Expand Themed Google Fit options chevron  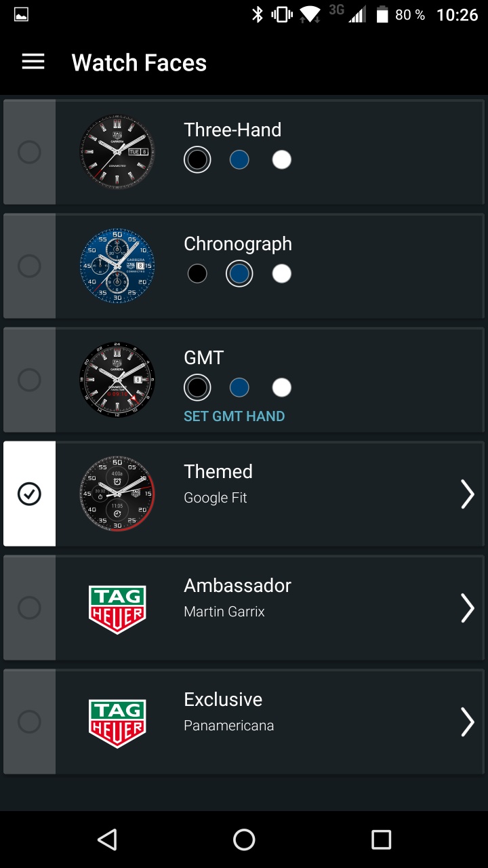click(x=467, y=494)
